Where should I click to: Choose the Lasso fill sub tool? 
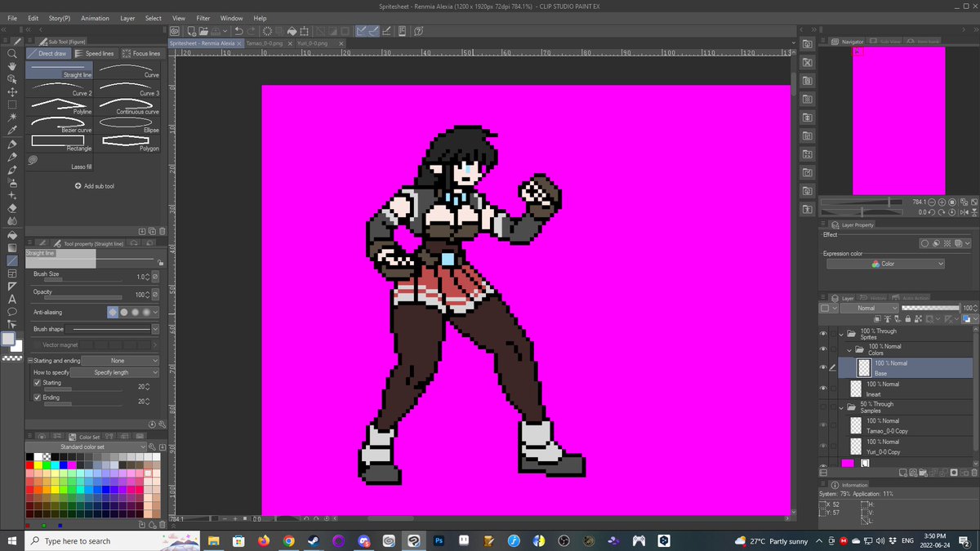[x=60, y=162]
